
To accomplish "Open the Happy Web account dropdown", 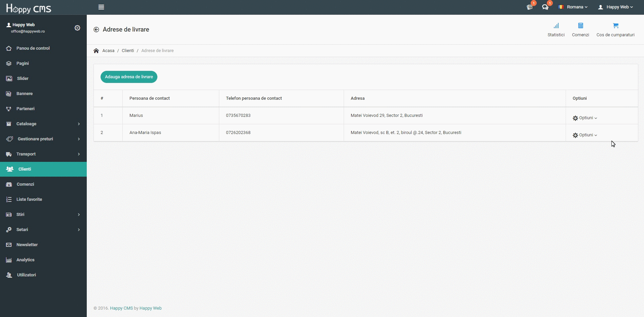I will [x=615, y=7].
